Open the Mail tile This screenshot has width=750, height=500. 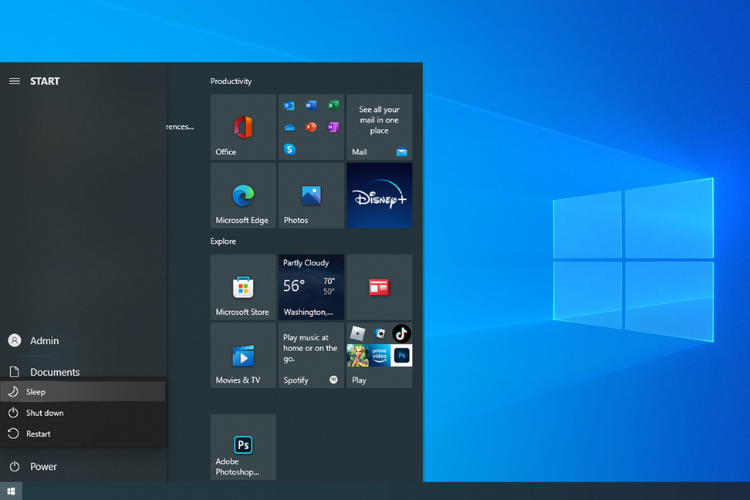pyautogui.click(x=379, y=127)
